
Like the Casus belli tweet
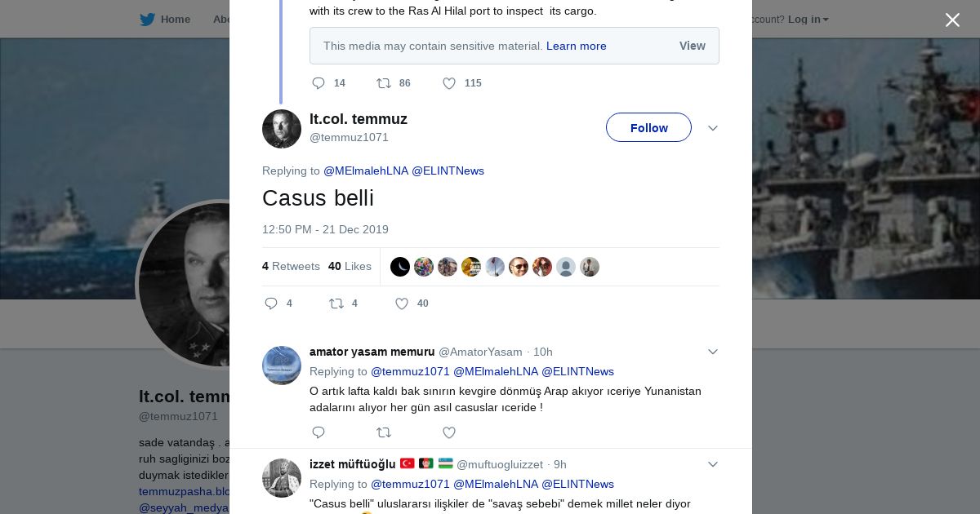(402, 304)
